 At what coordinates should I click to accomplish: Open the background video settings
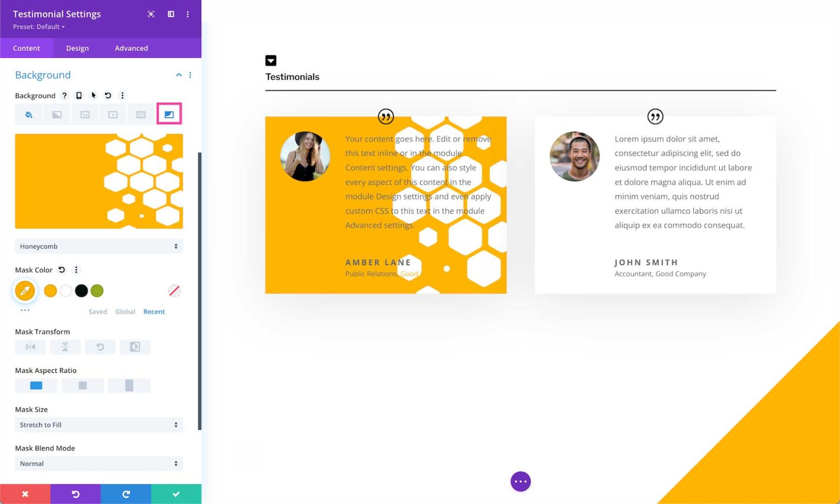tap(113, 114)
